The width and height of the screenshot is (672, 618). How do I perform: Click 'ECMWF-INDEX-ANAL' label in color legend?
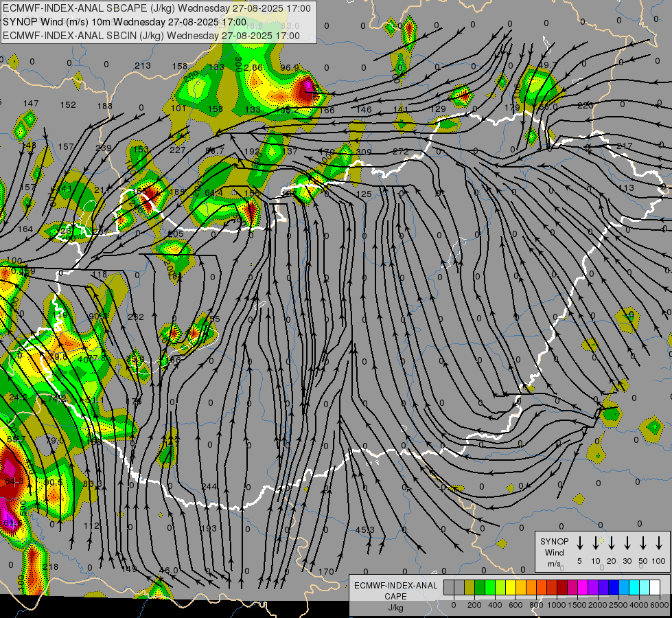tap(395, 586)
